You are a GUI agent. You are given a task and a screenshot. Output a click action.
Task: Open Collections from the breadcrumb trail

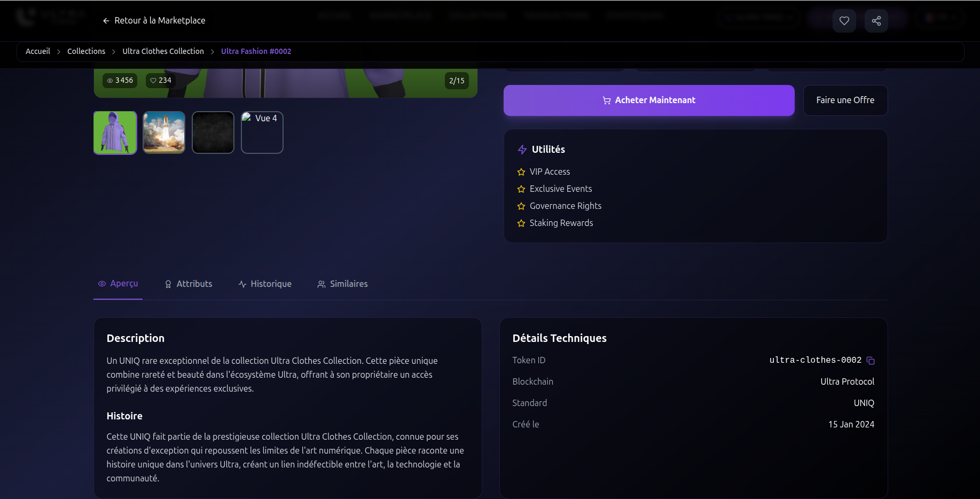click(x=86, y=51)
